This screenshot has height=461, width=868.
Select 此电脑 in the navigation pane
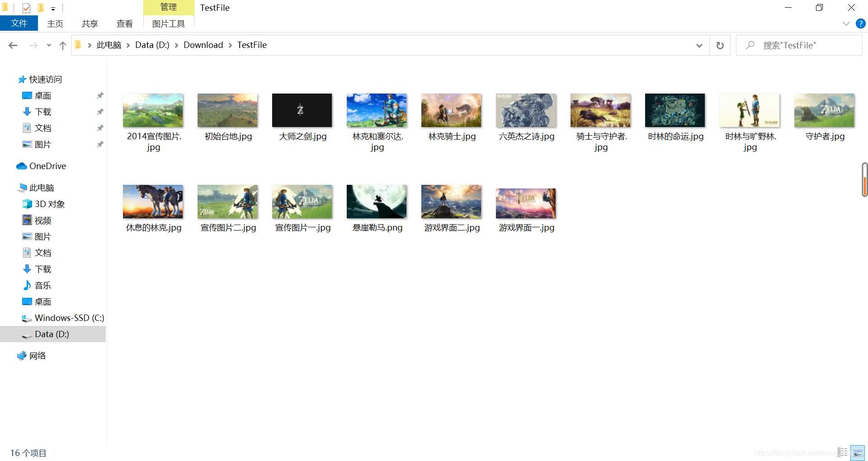click(x=42, y=188)
